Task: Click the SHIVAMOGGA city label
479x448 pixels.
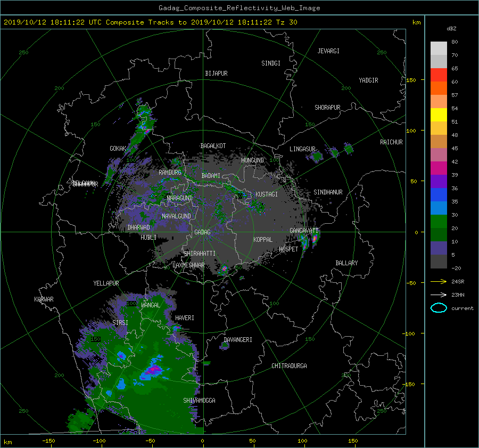Action: pos(199,401)
